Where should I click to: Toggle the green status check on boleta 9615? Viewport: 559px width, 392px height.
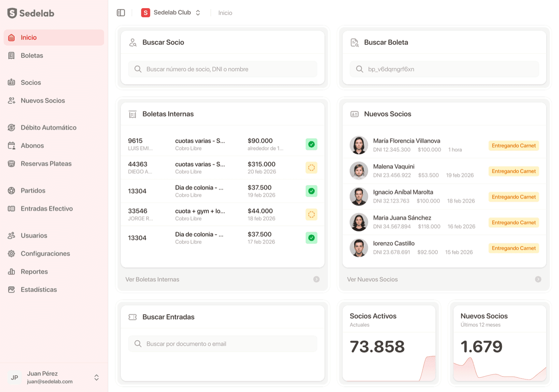coord(311,144)
